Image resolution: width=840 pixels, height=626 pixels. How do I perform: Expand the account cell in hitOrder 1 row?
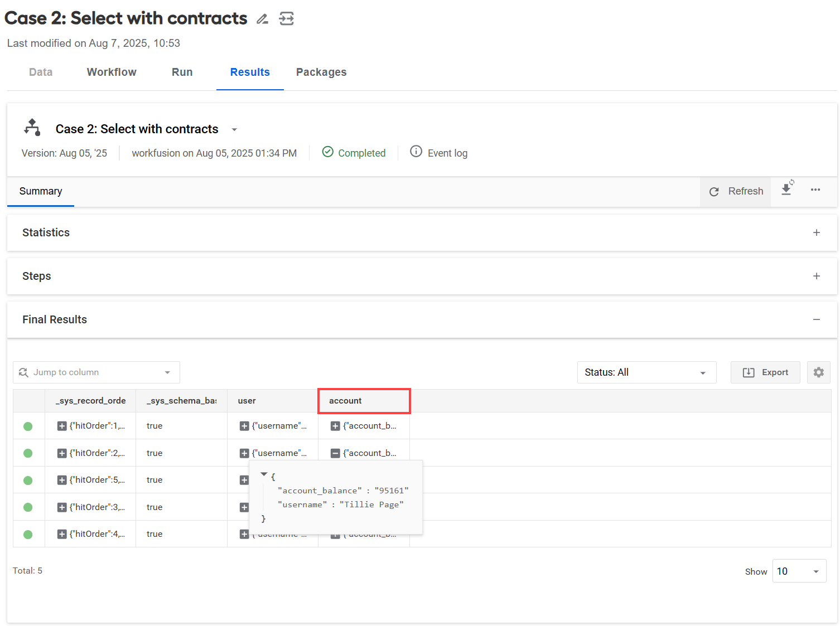[x=335, y=426]
